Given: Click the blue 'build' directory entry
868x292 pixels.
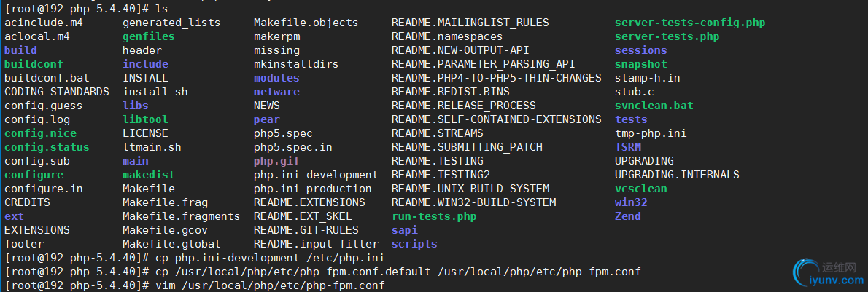Looking at the screenshot, I should tap(20, 50).
